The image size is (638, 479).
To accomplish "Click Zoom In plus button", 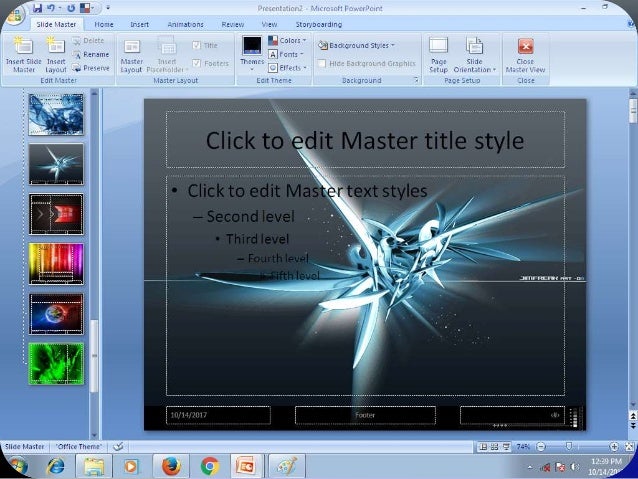I will click(614, 447).
